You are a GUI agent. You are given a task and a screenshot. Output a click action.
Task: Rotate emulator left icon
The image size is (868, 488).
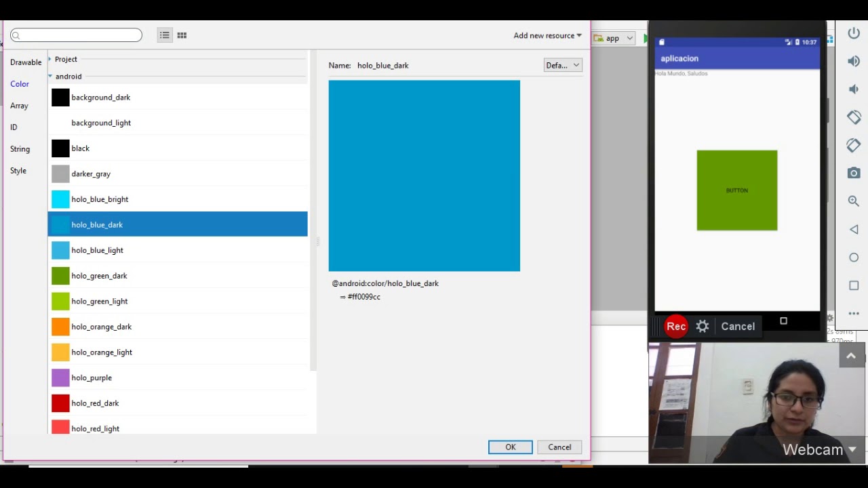point(854,117)
